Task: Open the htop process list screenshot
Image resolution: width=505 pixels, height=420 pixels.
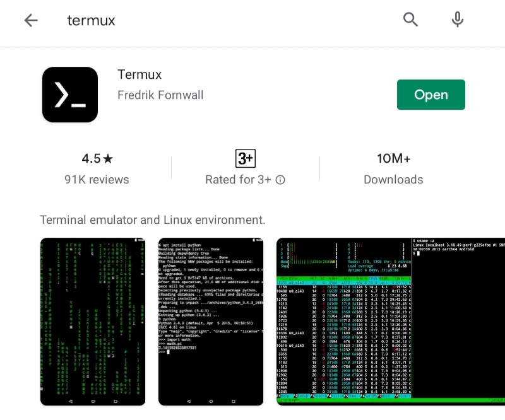Action: pyautogui.click(x=391, y=322)
